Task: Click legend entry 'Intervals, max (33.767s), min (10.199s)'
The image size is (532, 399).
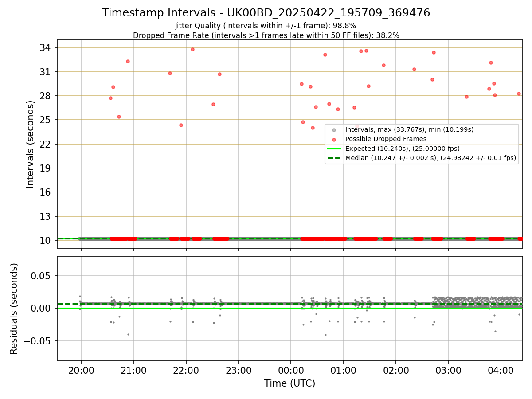Action: click(410, 129)
